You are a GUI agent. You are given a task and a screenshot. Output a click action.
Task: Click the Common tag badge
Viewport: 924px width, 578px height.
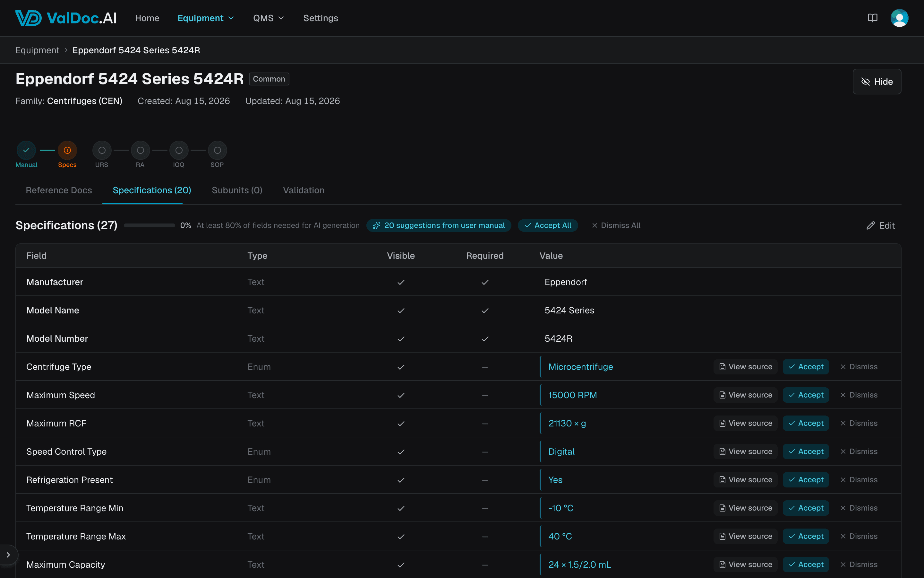coord(269,79)
